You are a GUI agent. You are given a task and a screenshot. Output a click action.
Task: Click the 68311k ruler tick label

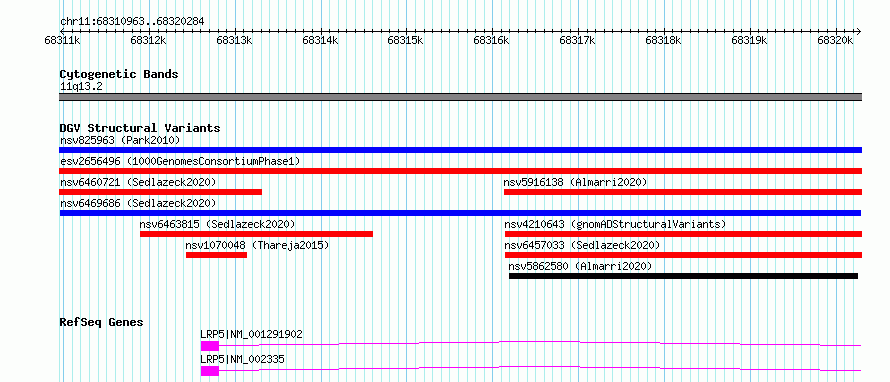(x=62, y=40)
